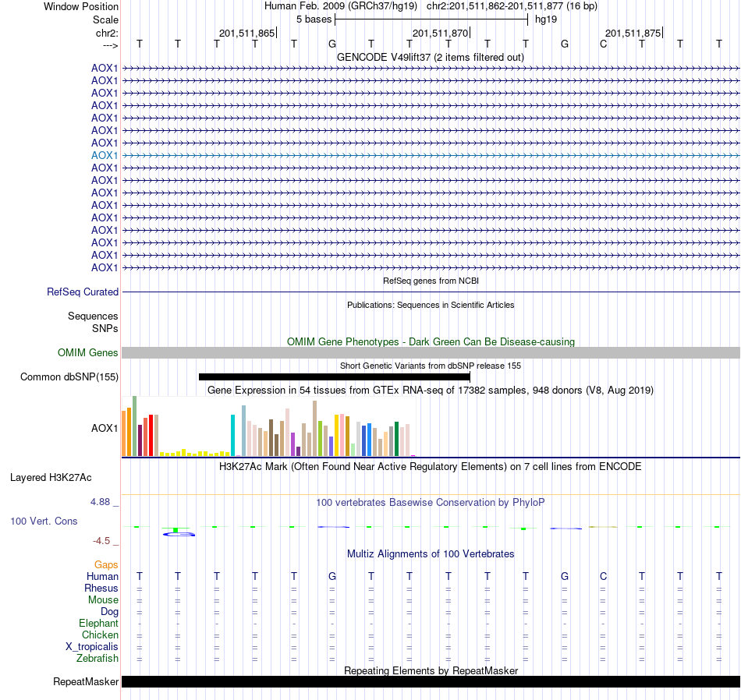Click the '-->' strand direction arrow label

tap(111, 45)
